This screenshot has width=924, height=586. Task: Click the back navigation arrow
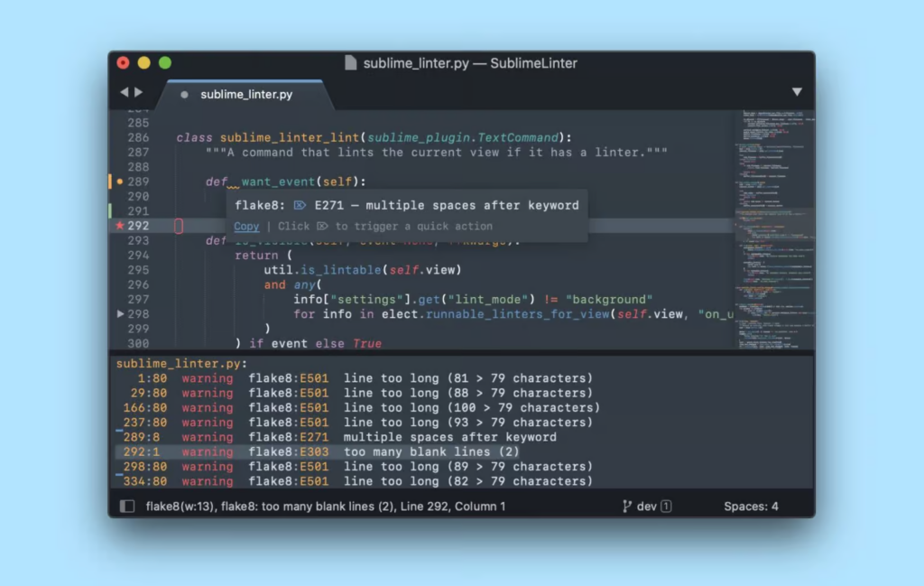pyautogui.click(x=123, y=91)
